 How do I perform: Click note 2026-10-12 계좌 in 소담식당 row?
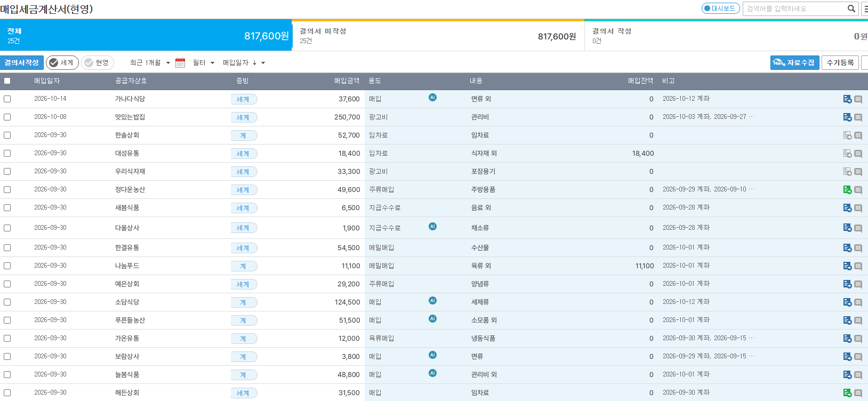pos(686,302)
